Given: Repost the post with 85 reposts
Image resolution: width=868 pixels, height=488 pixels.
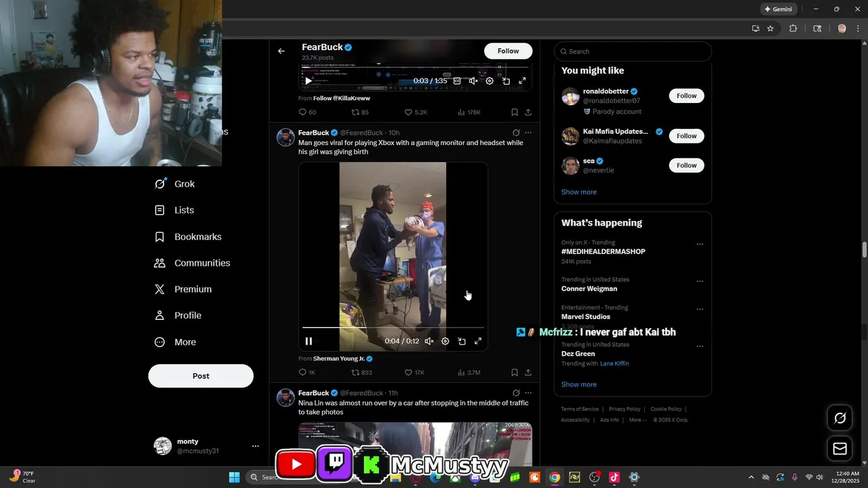Looking at the screenshot, I should [x=360, y=112].
